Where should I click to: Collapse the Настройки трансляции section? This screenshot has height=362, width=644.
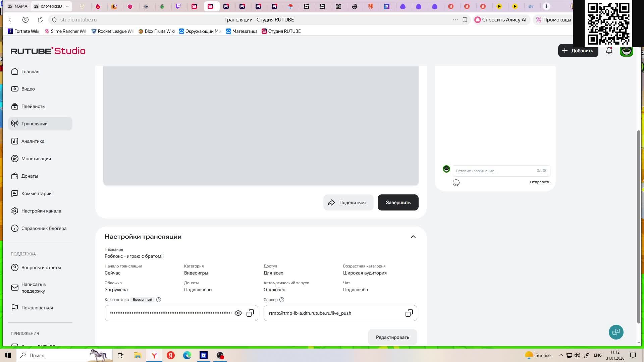click(x=413, y=237)
